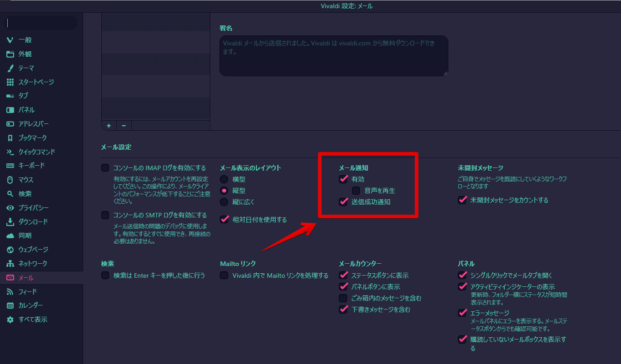Toggle the エラーメッセージ checkbox

(x=462, y=313)
